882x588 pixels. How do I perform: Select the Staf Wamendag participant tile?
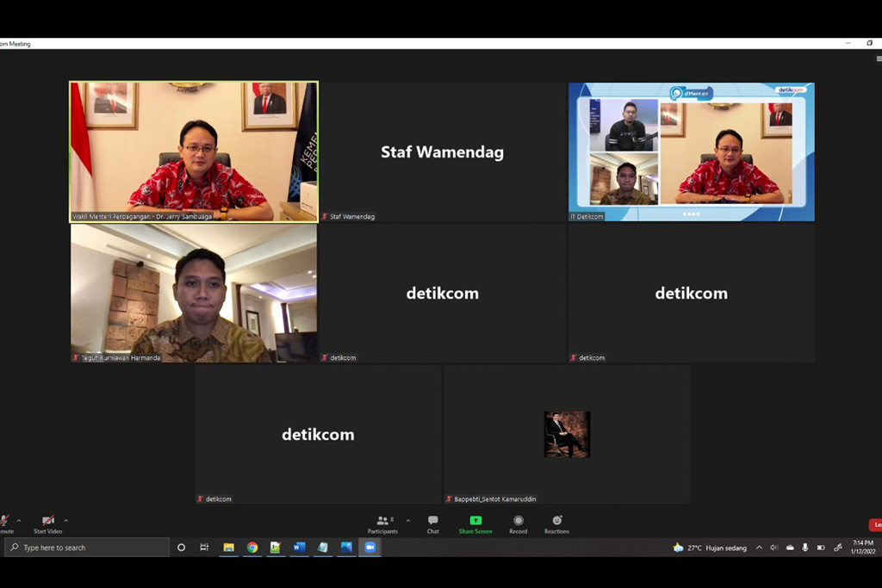443,152
